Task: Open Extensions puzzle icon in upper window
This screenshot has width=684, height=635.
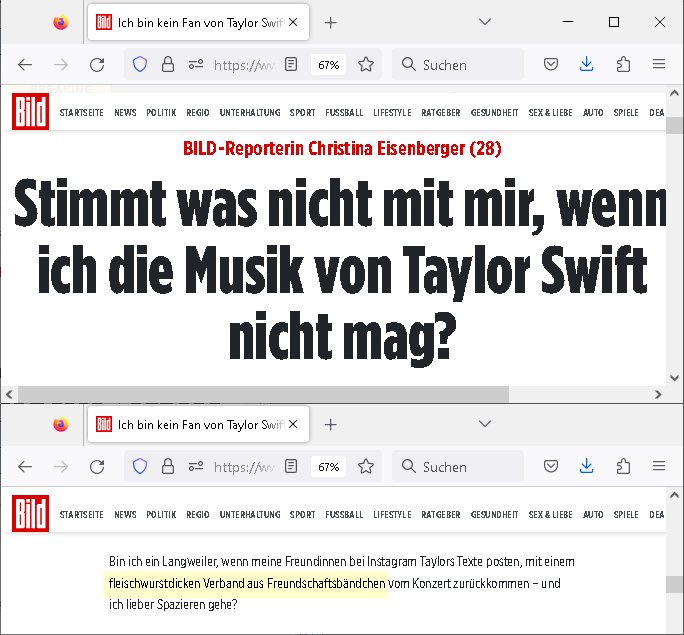Action: pos(623,65)
